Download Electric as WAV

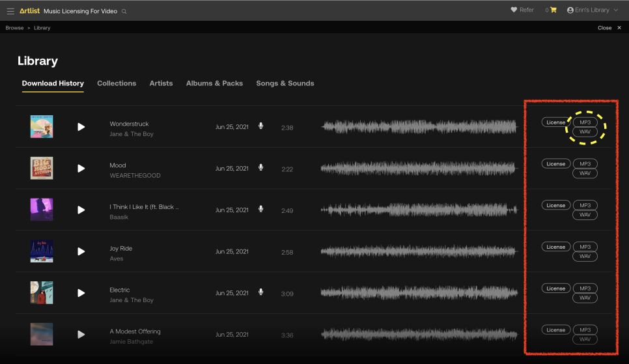(585, 298)
